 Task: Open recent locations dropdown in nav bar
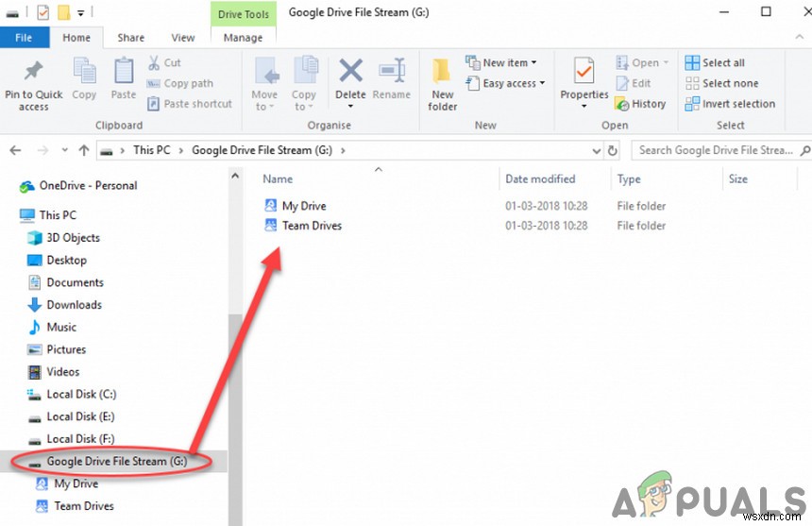[65, 151]
